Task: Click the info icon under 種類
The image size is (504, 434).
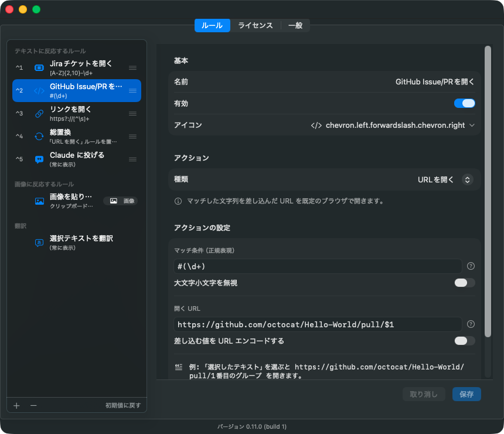Action: [x=178, y=201]
